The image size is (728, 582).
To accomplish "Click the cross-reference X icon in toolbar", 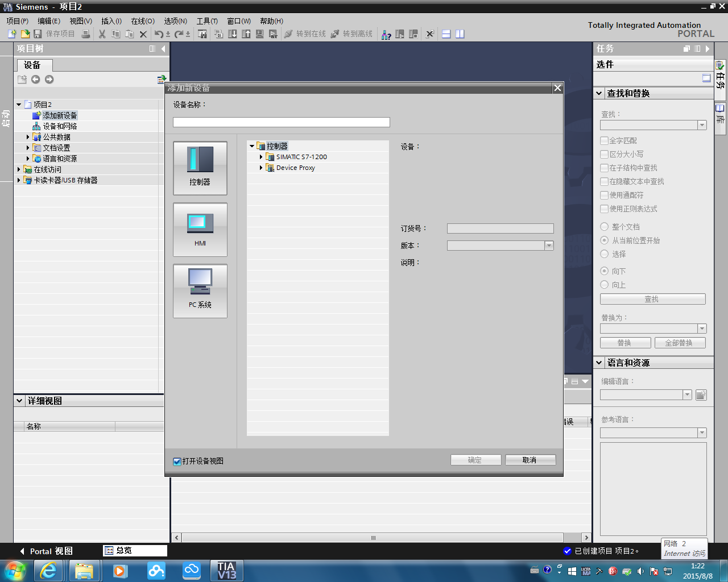I will pyautogui.click(x=429, y=34).
